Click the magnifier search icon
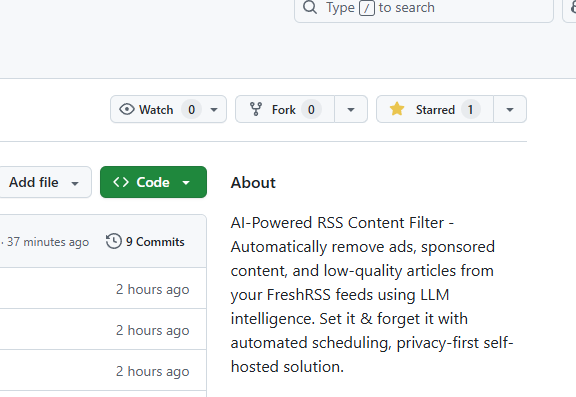The image size is (576, 397). pyautogui.click(x=310, y=7)
